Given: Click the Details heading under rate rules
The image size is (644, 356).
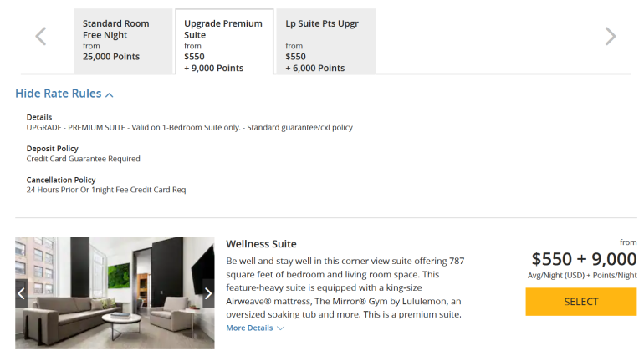Looking at the screenshot, I should (39, 117).
